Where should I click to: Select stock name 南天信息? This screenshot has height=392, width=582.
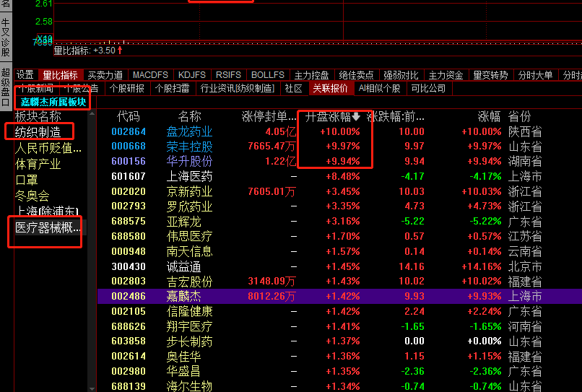(x=189, y=251)
